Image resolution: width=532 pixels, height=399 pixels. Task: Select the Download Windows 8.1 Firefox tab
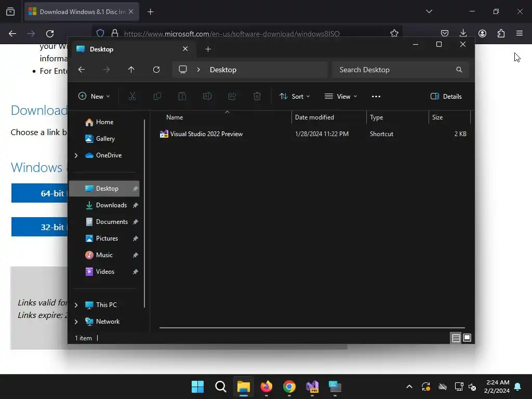[82, 12]
